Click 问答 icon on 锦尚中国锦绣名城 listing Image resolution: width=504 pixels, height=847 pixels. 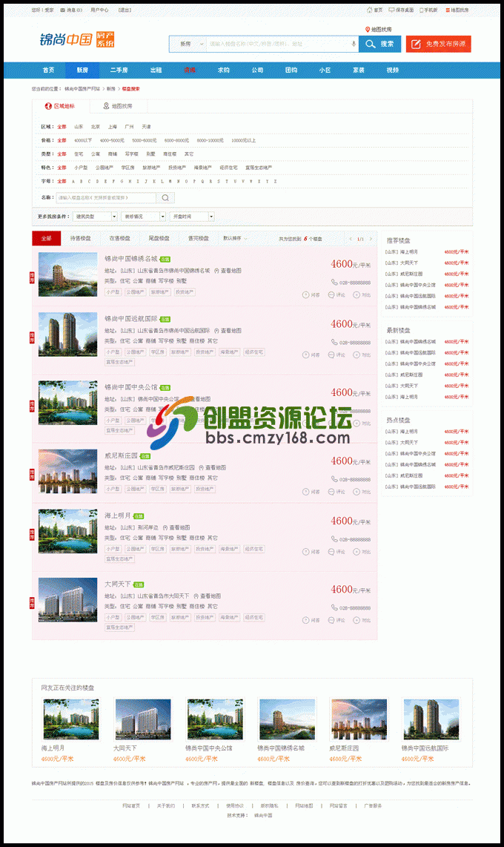[x=305, y=295]
